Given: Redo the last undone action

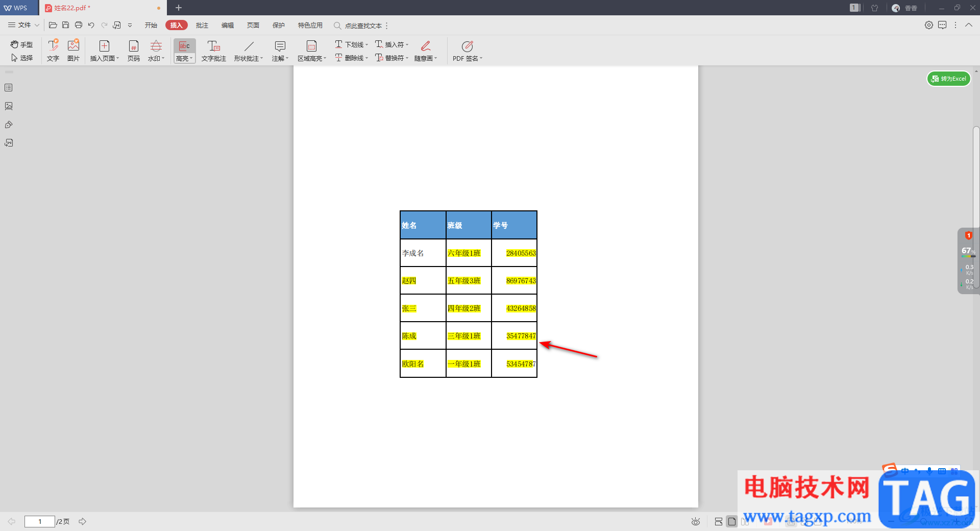Looking at the screenshot, I should click(104, 25).
